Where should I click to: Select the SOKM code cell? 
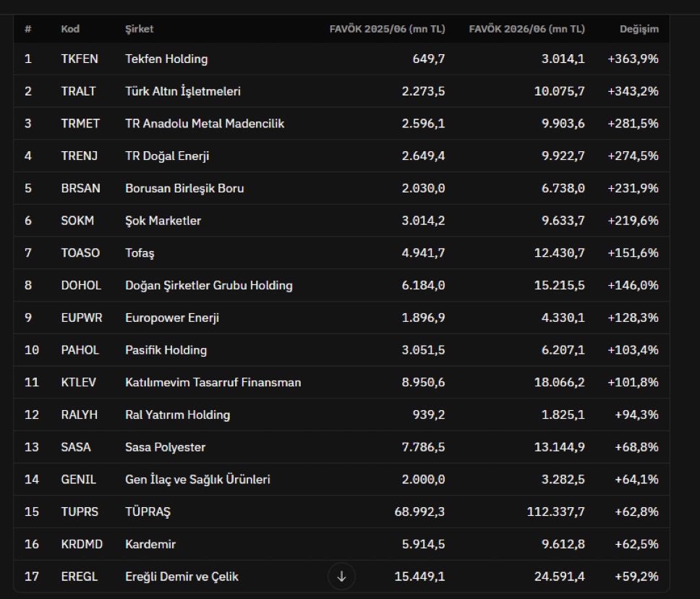coord(77,221)
